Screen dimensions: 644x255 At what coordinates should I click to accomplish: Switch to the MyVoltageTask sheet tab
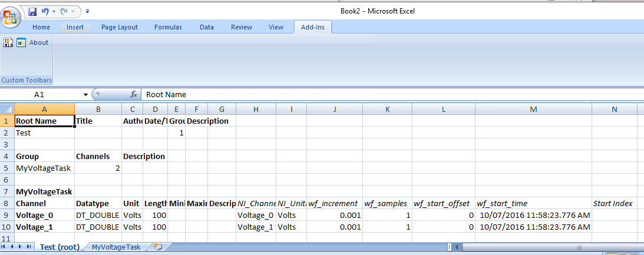click(x=116, y=247)
